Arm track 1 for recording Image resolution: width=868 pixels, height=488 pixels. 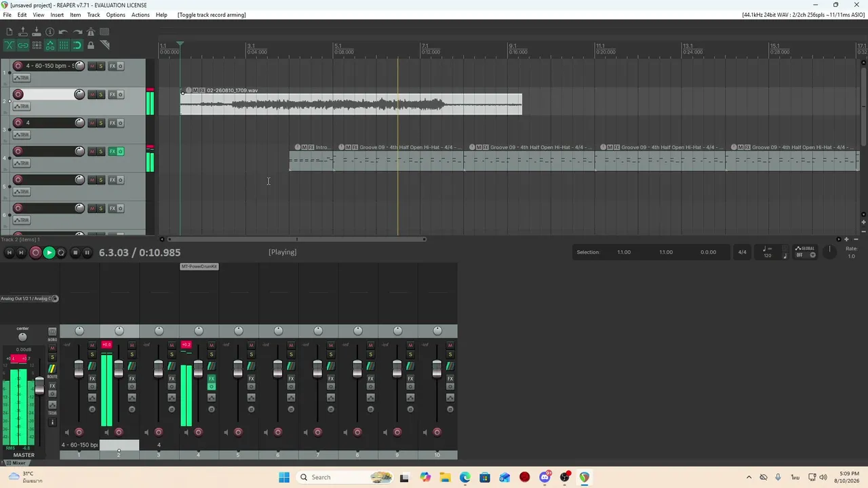pos(18,66)
